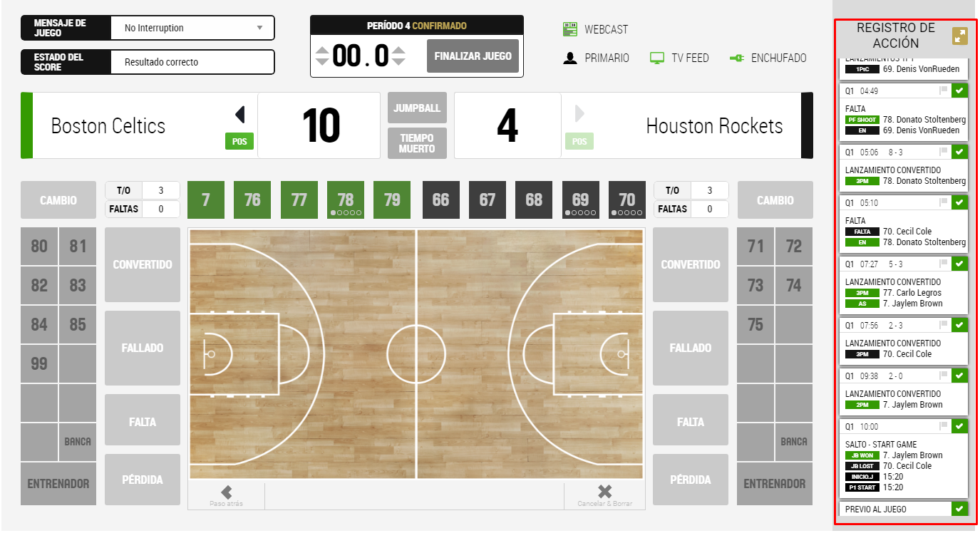This screenshot has height=543, width=980.
Task: Select bench player 80
Action: point(39,247)
